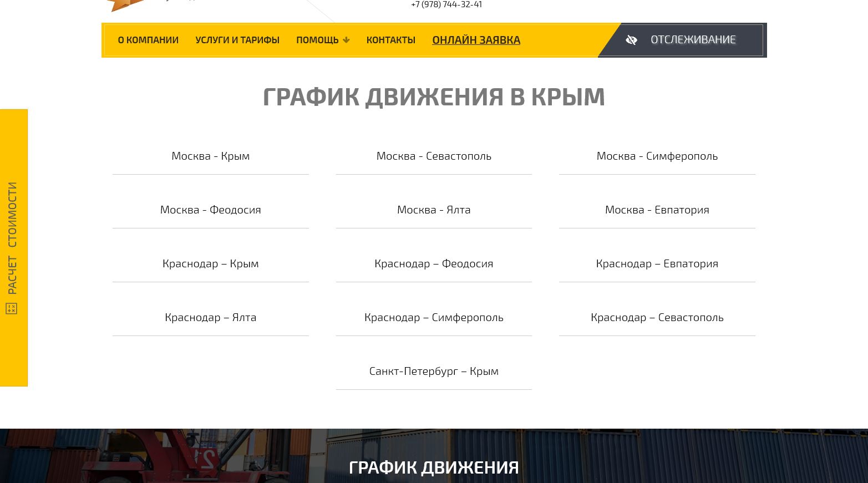Image resolution: width=868 pixels, height=483 pixels.
Task: Open the Москва - Феодосия schedule
Action: pos(211,210)
